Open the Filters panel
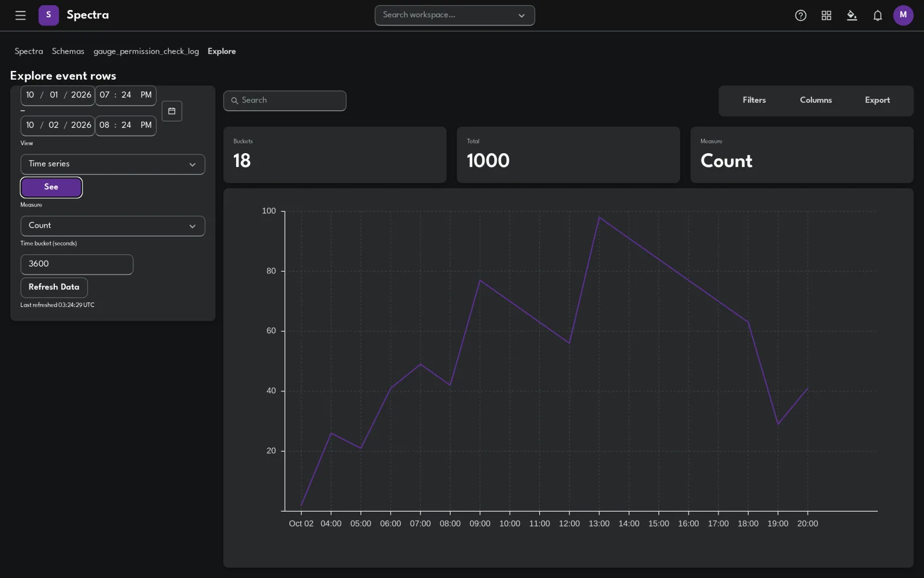The height and width of the screenshot is (578, 924). click(x=754, y=101)
